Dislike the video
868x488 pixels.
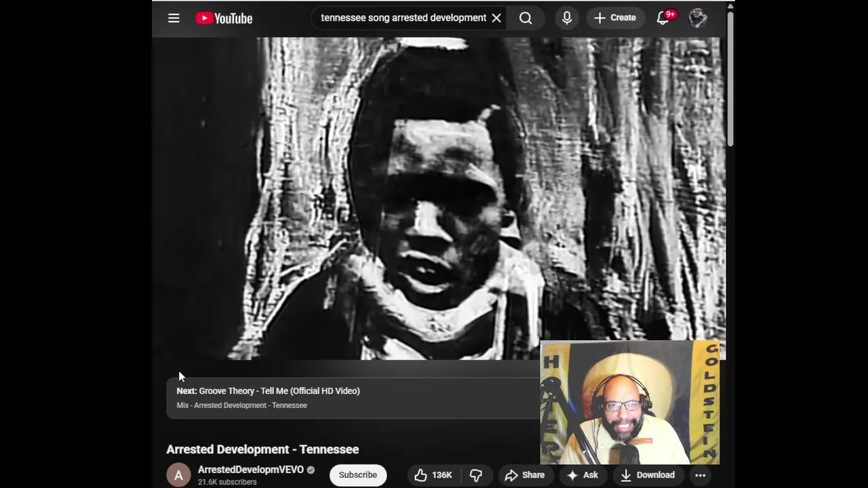pyautogui.click(x=476, y=475)
